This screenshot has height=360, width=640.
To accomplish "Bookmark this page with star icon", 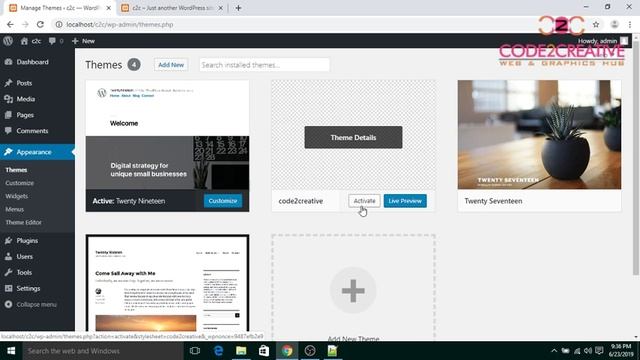I will [596, 24].
